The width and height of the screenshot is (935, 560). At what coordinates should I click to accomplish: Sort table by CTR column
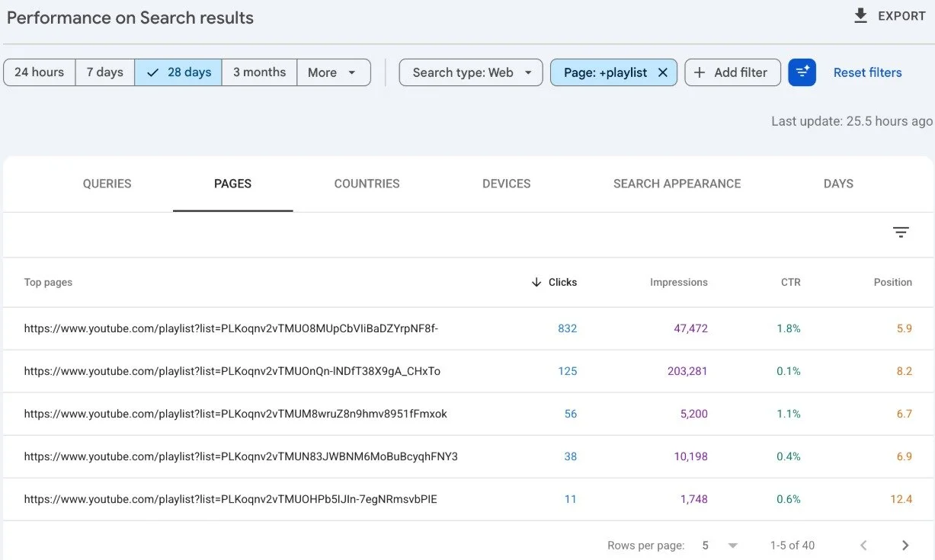pos(790,282)
